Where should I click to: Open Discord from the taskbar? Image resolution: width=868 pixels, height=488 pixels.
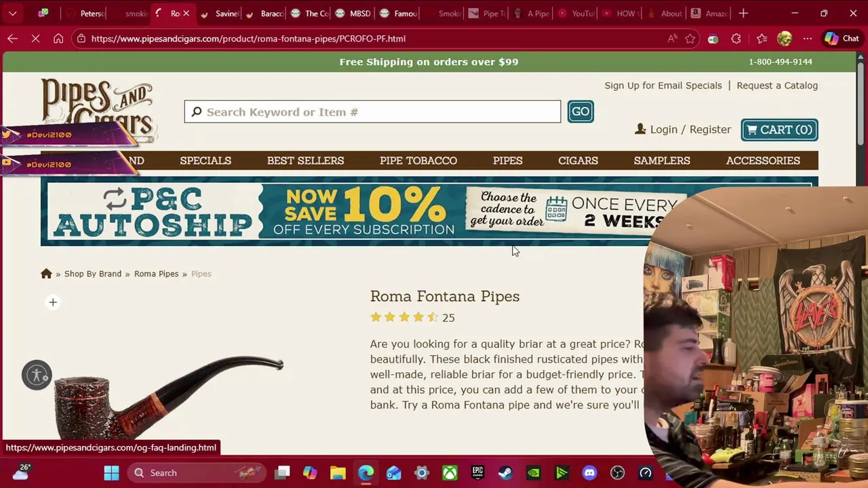[589, 472]
